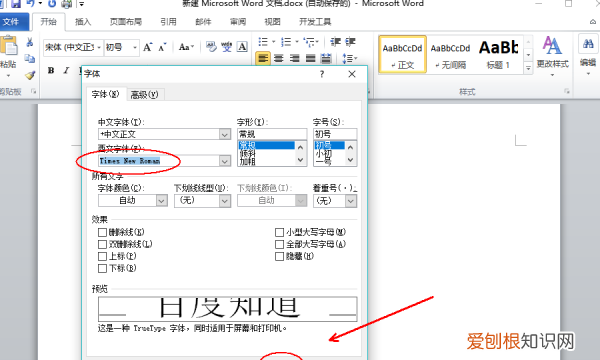The width and height of the screenshot is (600, 360).
Task: Click the Clear Formatting icon
Action: (x=211, y=47)
